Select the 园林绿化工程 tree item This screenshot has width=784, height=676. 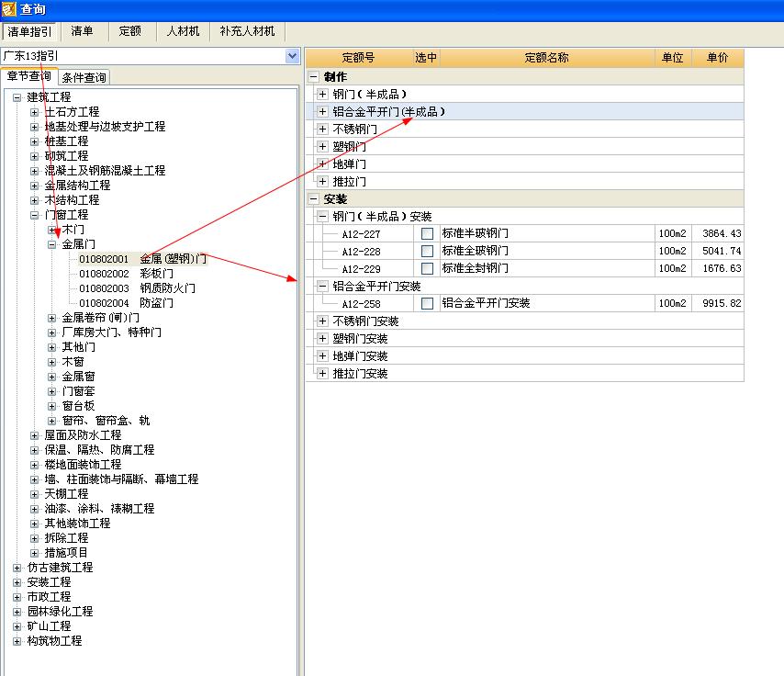[60, 612]
